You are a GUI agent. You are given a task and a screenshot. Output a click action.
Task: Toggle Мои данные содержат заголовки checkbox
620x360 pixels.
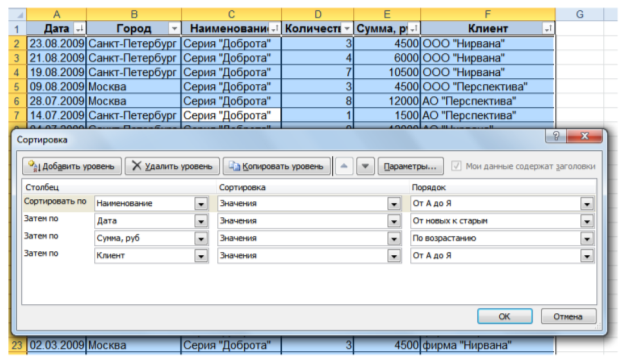pos(456,166)
